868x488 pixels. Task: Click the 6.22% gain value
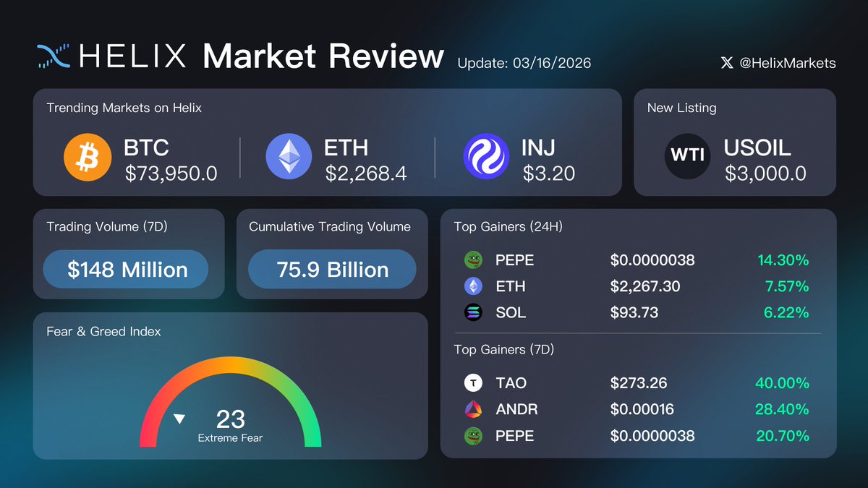[787, 313]
